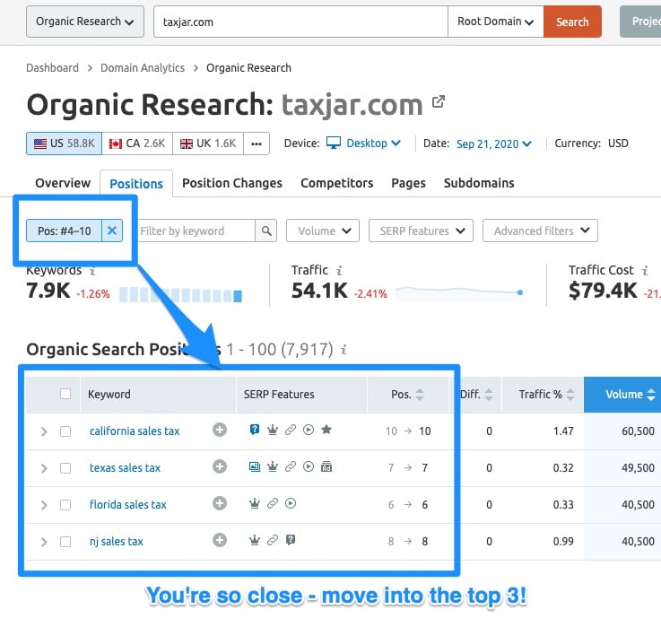Click crown icon in texas sales tax row

273,466
